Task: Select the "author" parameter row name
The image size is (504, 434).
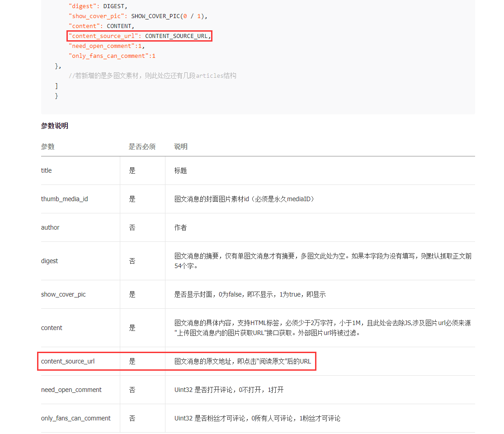Action: click(x=50, y=227)
